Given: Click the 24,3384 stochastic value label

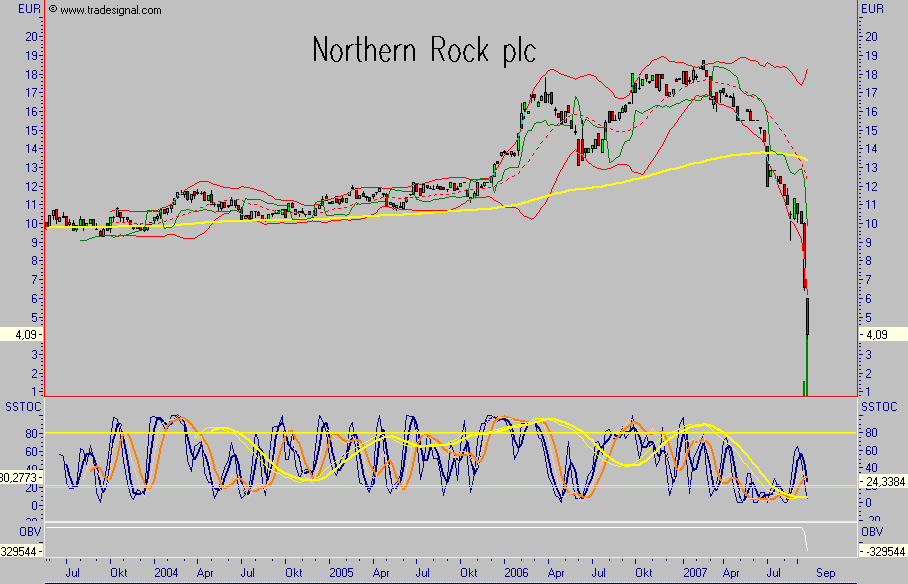Looking at the screenshot, I should tap(885, 481).
